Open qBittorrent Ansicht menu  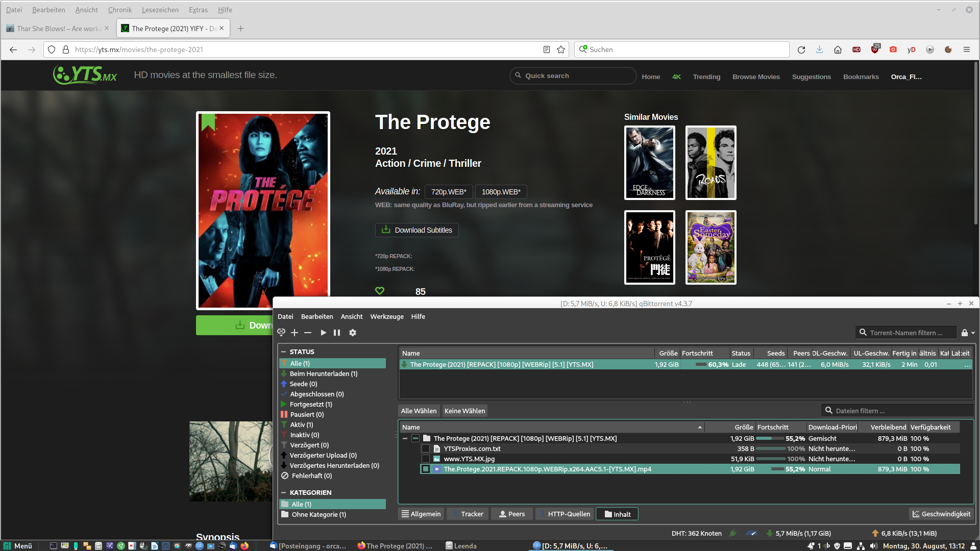[x=352, y=316]
